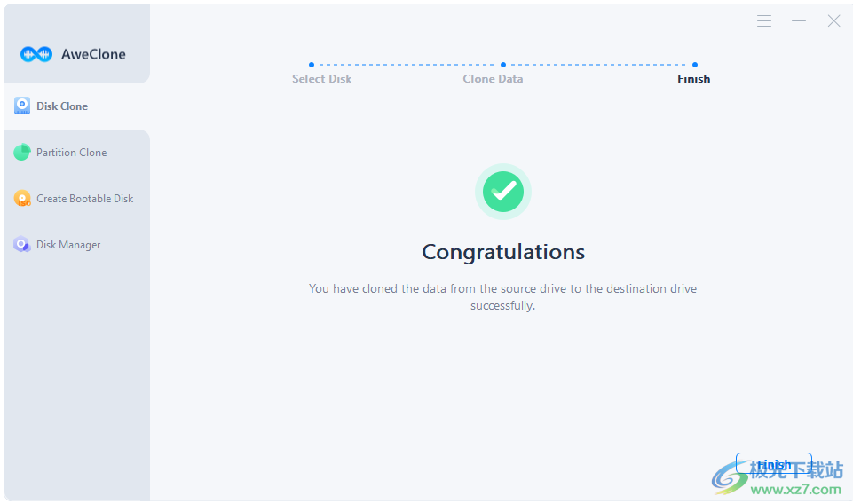
Task: Open the Disk Manager section
Action: 76,245
